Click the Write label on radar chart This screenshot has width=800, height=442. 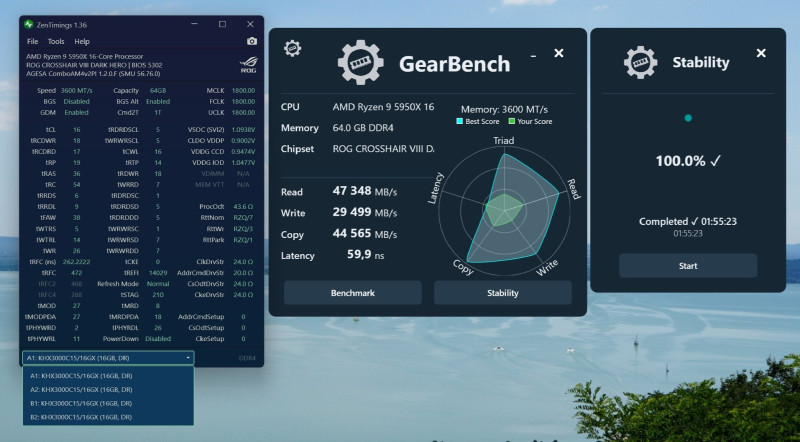tap(547, 268)
